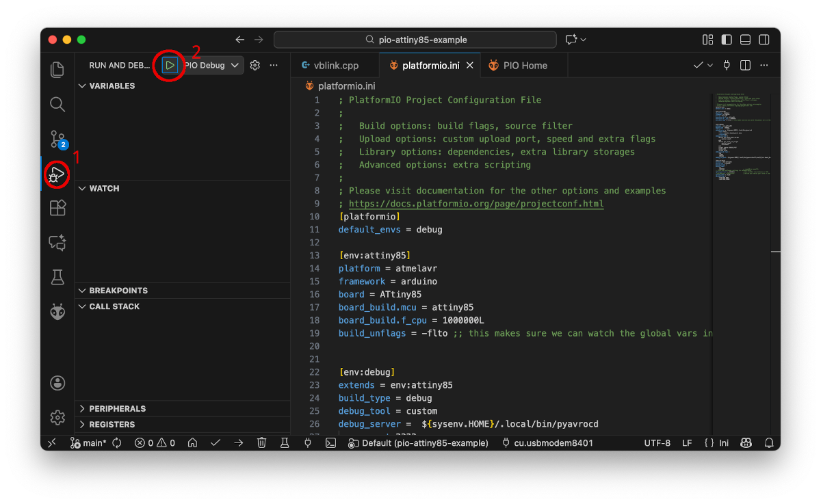Screen dimensions: 821x504
Task: Toggle the bottom panel visibility
Action: tap(745, 40)
